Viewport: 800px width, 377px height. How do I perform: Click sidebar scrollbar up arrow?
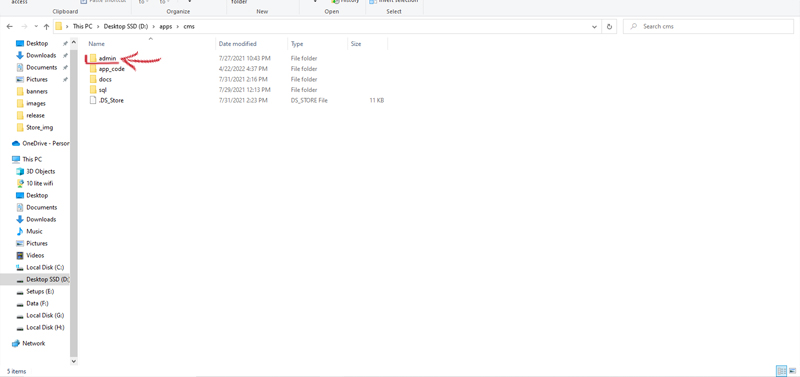click(x=73, y=43)
